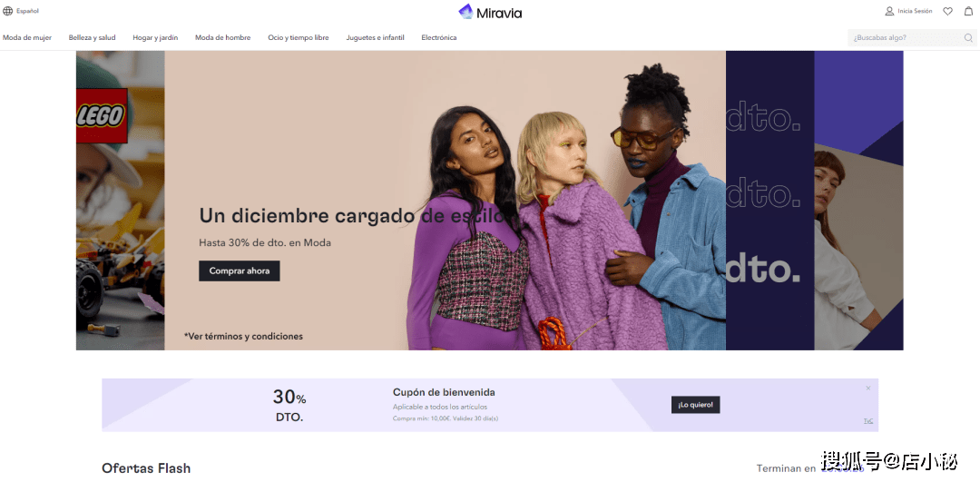Open Español language selector
The image size is (980, 482).
[27, 11]
